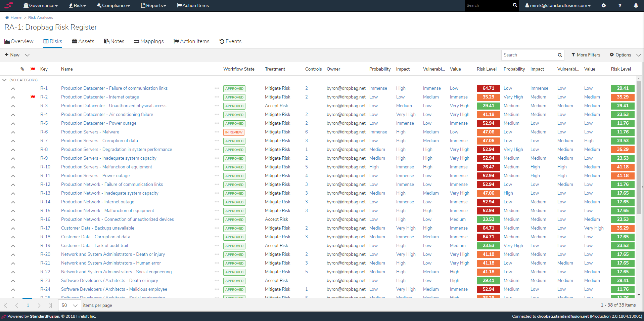
Task: Click the red flag column header
Action: 33,69
